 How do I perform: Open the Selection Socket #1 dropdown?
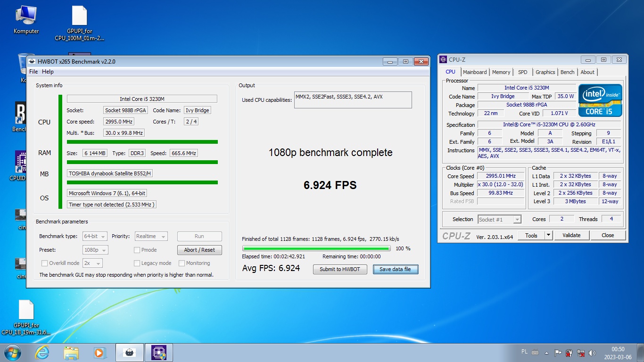499,219
